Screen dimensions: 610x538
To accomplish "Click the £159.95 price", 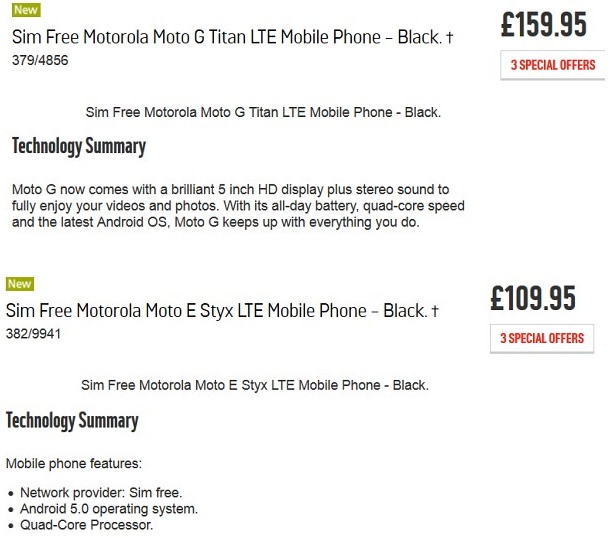I will pyautogui.click(x=545, y=25).
